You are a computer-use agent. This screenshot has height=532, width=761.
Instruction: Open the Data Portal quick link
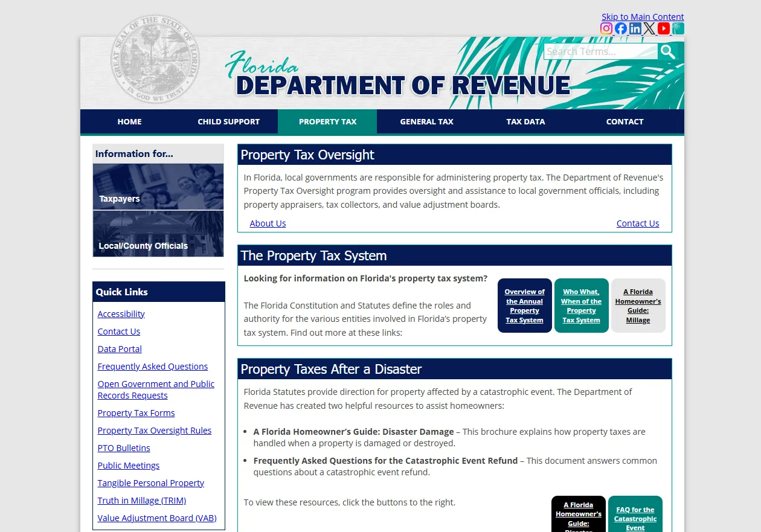click(120, 349)
